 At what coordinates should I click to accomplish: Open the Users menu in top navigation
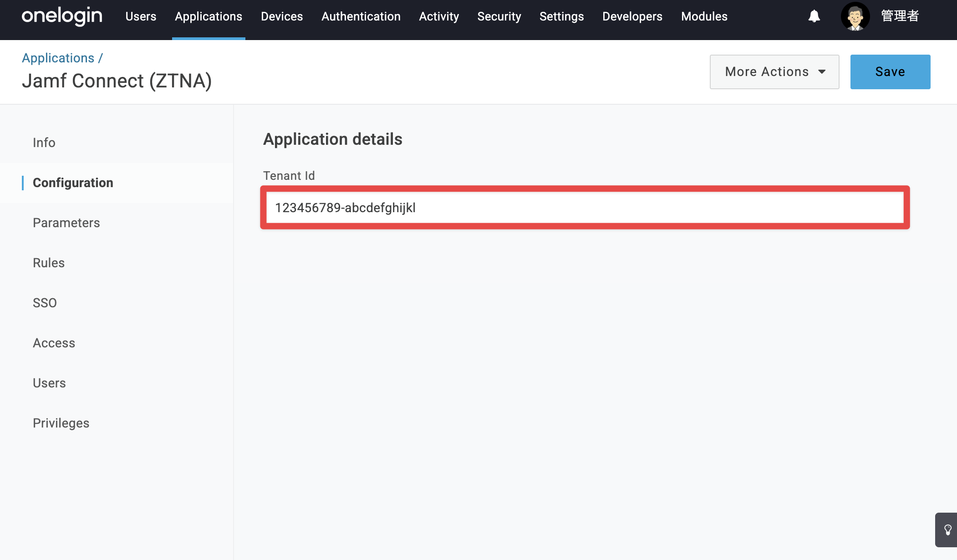pyautogui.click(x=141, y=16)
